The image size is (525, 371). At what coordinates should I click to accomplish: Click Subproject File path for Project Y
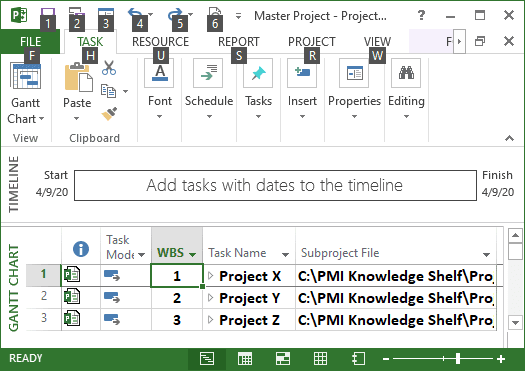click(x=395, y=298)
